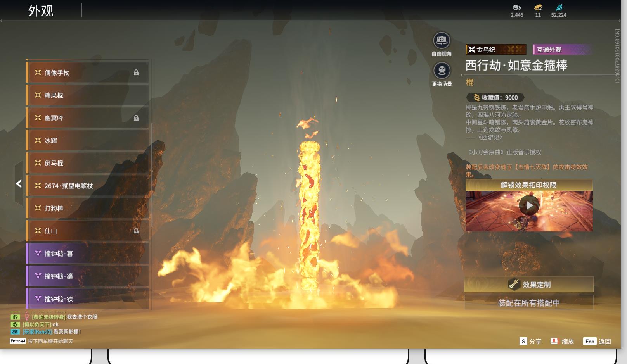This screenshot has width=627, height=364.
Task: Click the gold ticket currency icon
Action: (538, 7)
